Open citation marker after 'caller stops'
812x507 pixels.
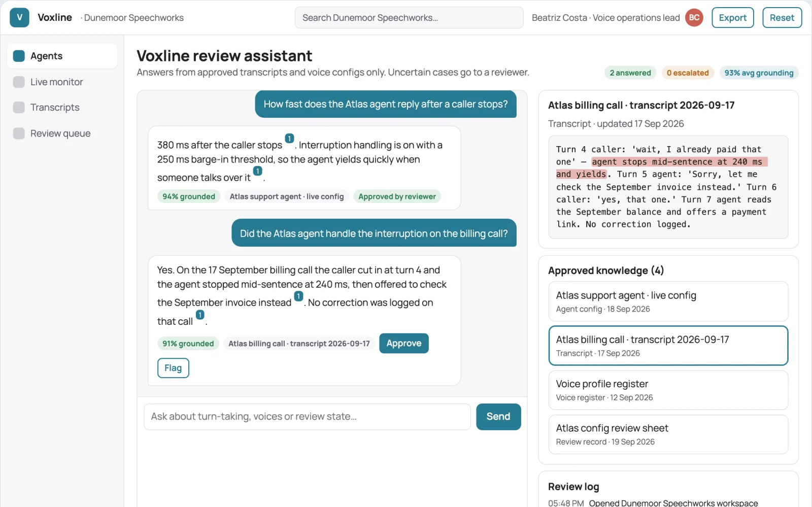pos(289,139)
